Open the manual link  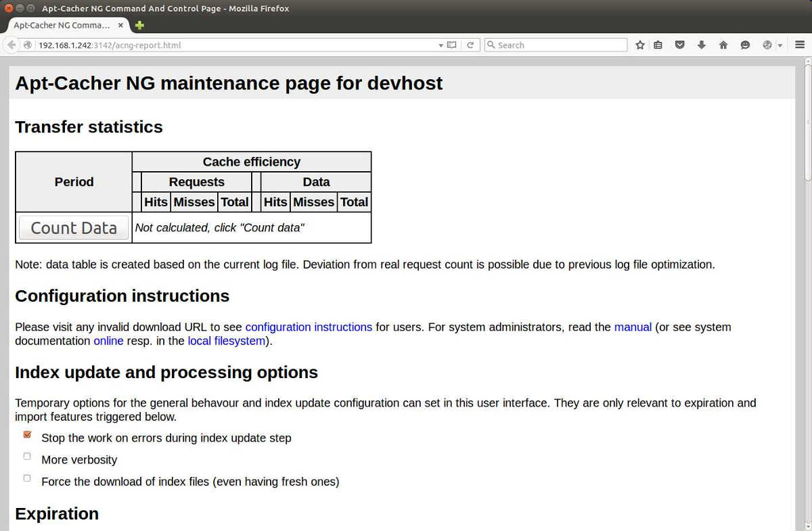tap(633, 327)
